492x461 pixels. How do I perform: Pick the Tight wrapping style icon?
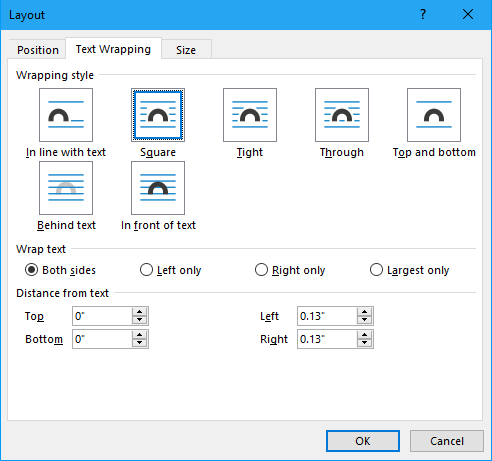tap(250, 115)
